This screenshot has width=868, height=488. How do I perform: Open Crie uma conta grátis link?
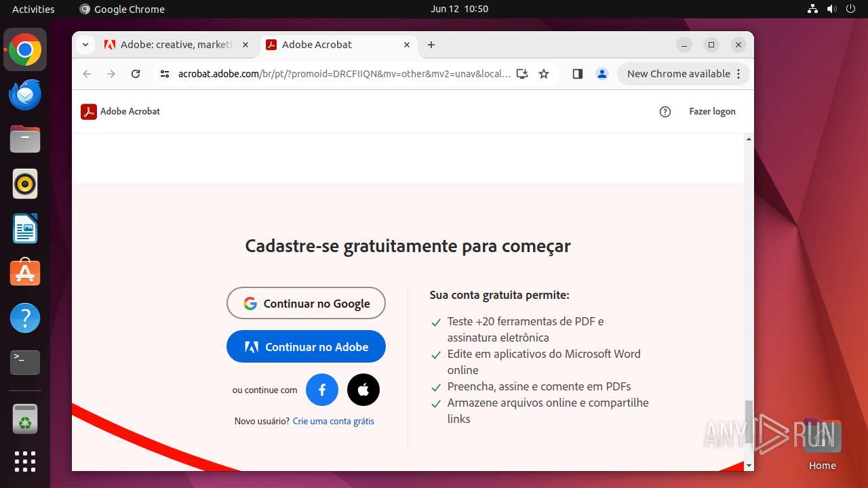pyautogui.click(x=334, y=421)
